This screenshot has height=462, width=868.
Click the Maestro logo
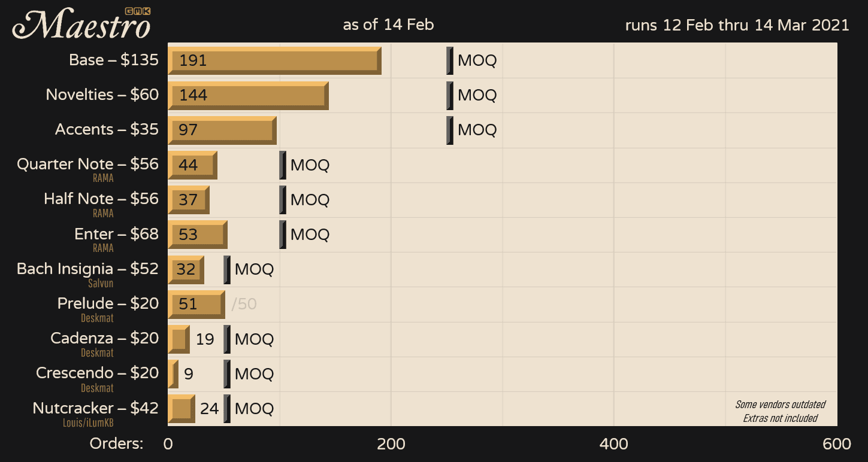point(81,26)
